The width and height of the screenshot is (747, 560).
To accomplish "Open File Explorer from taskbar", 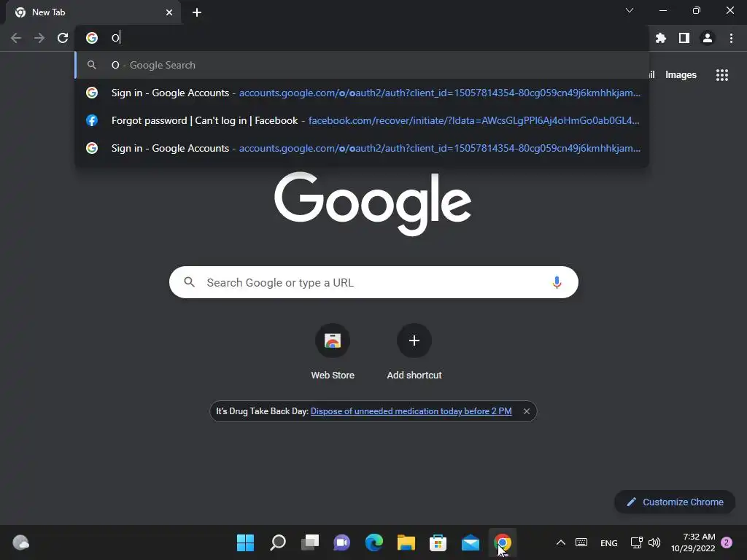I will pyautogui.click(x=406, y=542).
